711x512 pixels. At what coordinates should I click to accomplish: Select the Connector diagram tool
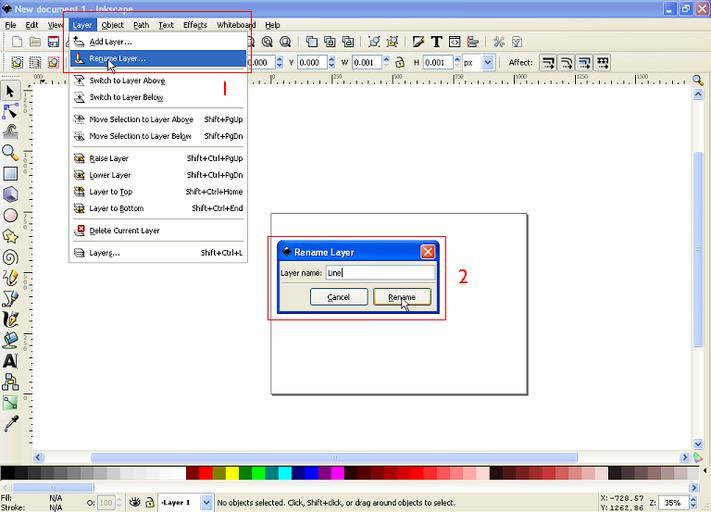[x=10, y=382]
